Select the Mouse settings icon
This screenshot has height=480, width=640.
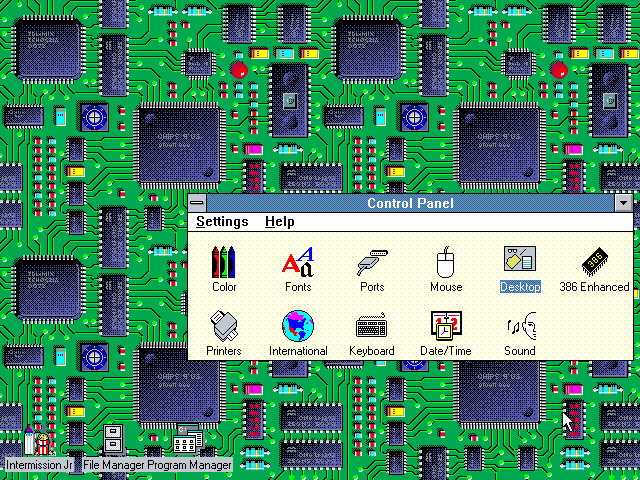[x=446, y=262]
